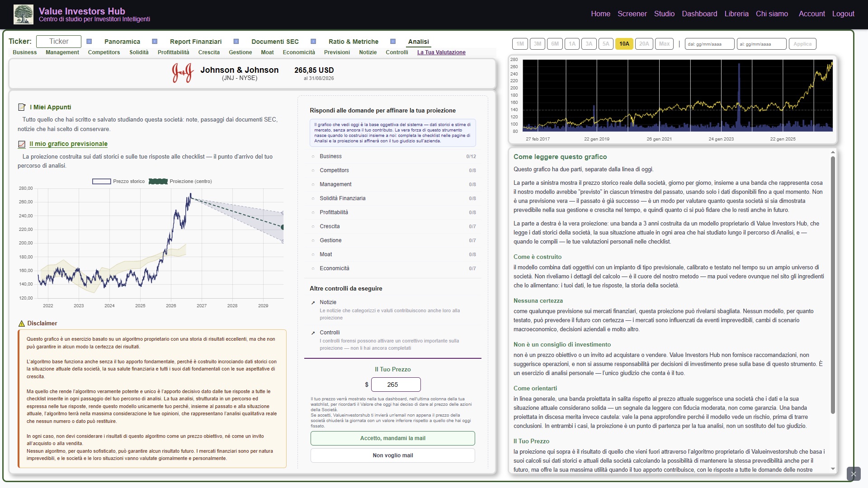The height and width of the screenshot is (488, 868).
Task: Click the info icon before Documenti SEC
Action: coord(236,42)
